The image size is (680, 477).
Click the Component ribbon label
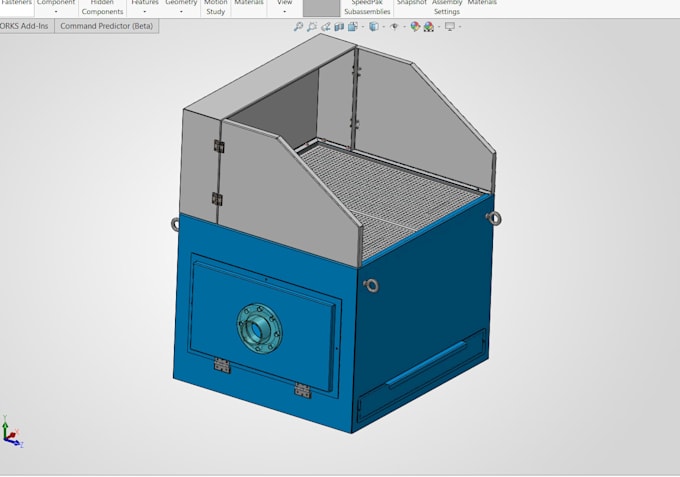pos(56,3)
